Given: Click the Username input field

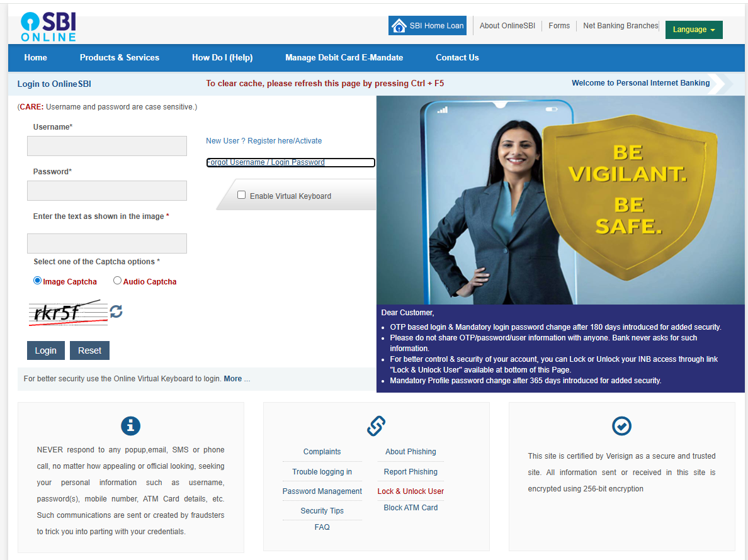Looking at the screenshot, I should pos(107,146).
